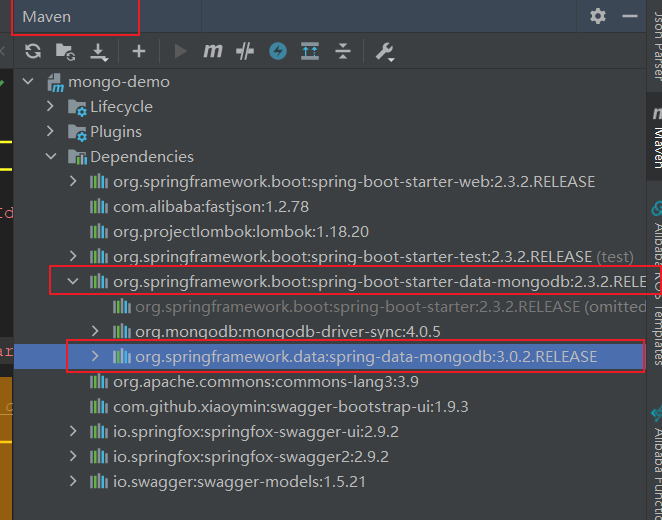This screenshot has width=662, height=520.
Task: Expand the Plugins node
Action: point(51,132)
